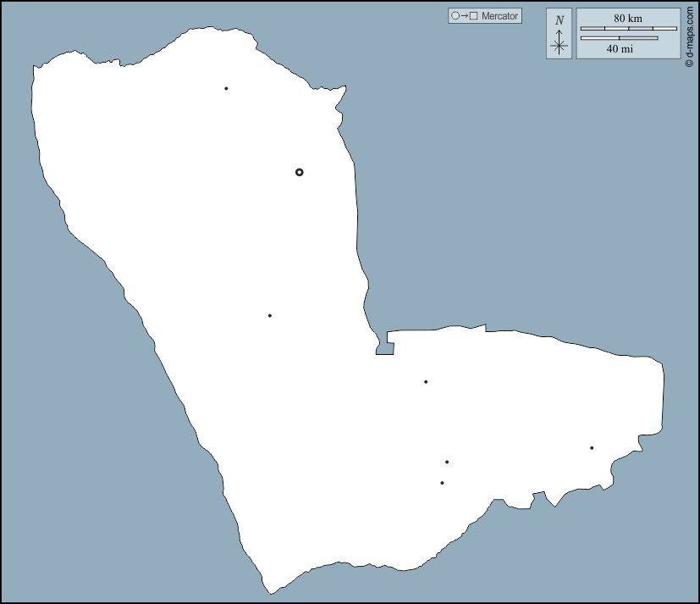Click the small rectangular notch in the border

click(386, 346)
